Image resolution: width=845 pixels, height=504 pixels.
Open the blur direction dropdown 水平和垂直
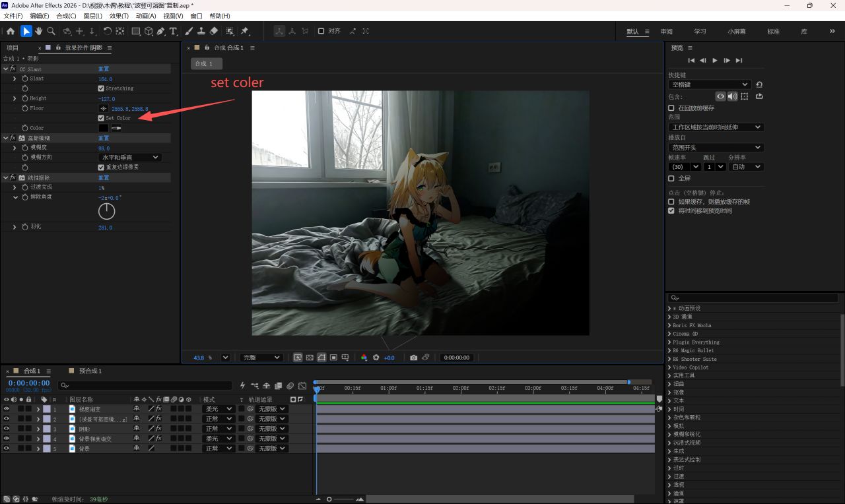click(130, 158)
